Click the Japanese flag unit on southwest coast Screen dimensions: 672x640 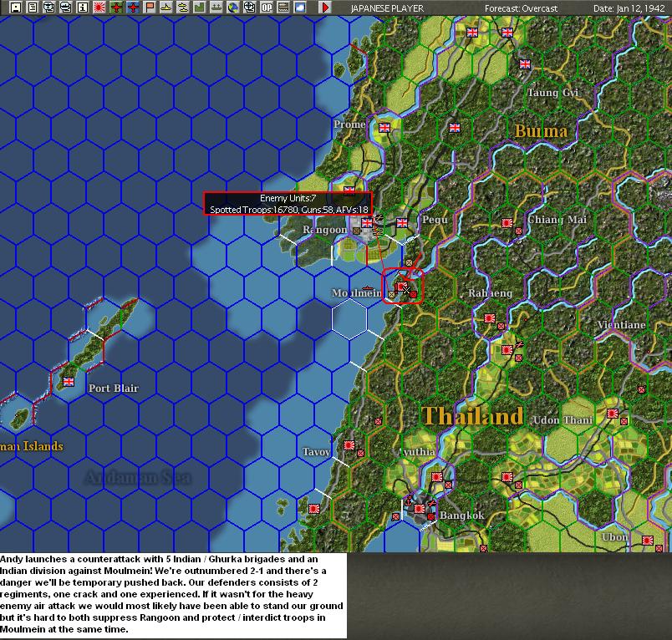tap(314, 509)
